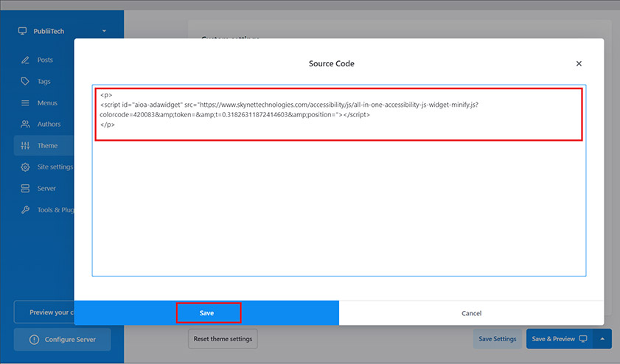Open the Posts section
This screenshot has width=620, height=364.
click(x=45, y=60)
